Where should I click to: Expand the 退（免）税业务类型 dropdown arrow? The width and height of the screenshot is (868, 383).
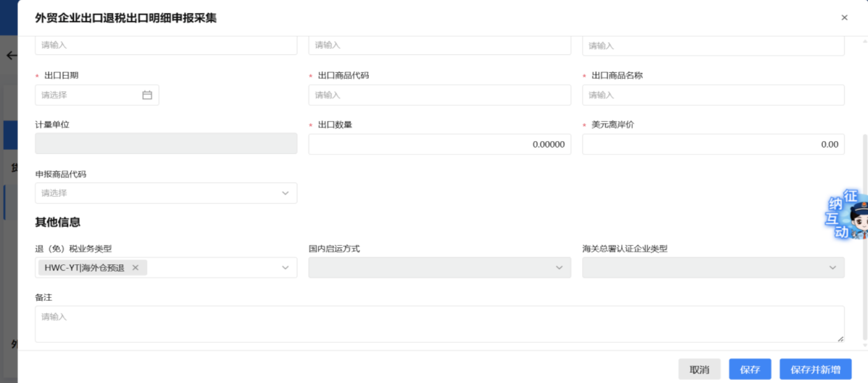(x=286, y=268)
